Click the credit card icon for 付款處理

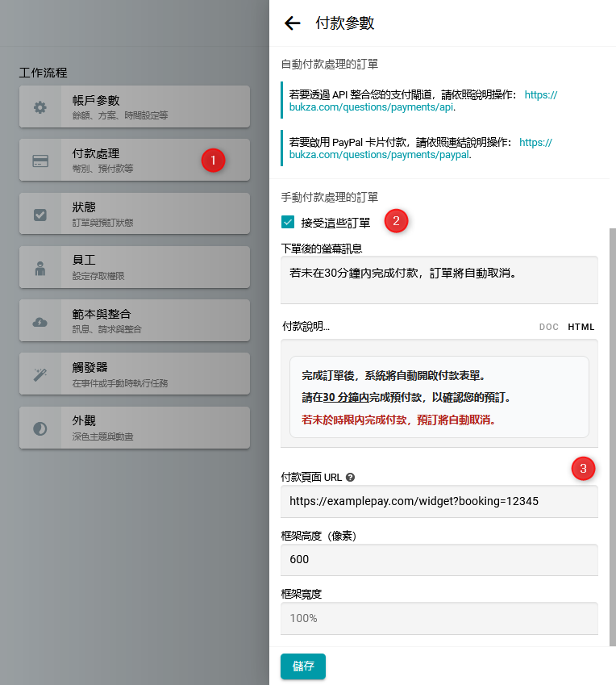pos(40,161)
